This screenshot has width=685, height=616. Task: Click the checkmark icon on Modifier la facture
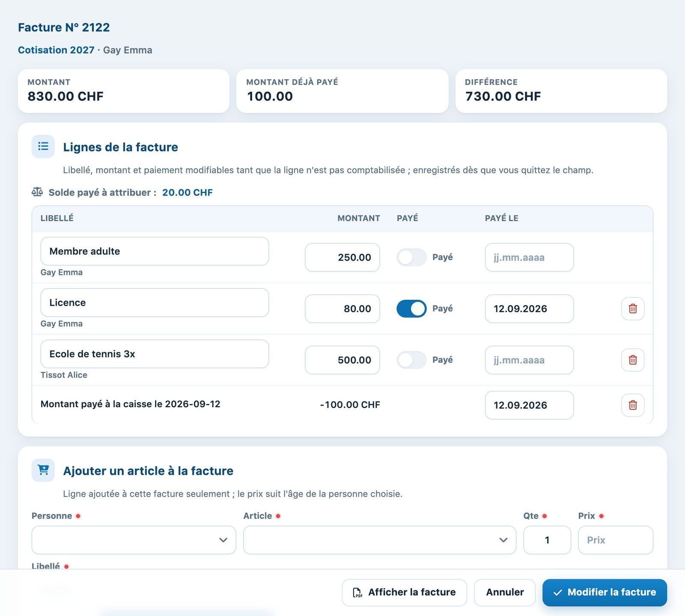pyautogui.click(x=557, y=592)
